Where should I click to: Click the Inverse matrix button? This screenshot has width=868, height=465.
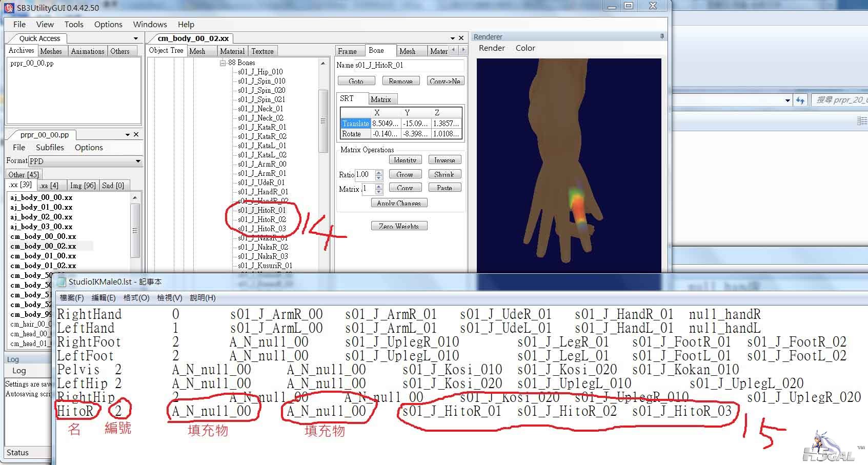[444, 160]
